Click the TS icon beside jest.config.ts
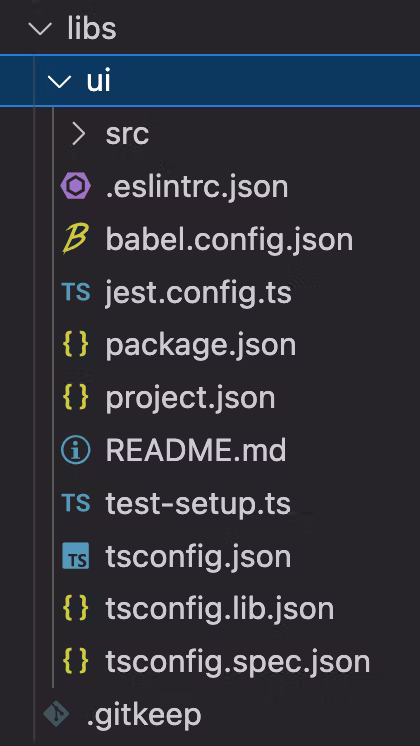420x746 pixels. point(76,292)
